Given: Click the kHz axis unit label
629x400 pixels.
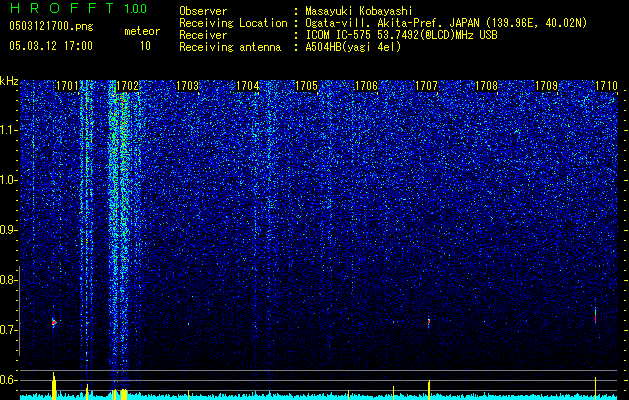Looking at the screenshot, I should pyautogui.click(x=9, y=81).
